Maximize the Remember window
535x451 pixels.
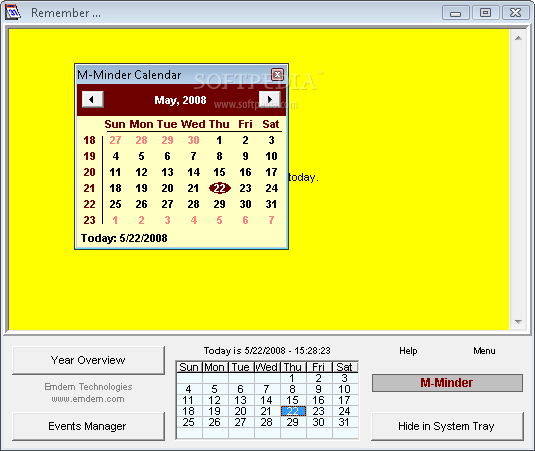(485, 13)
